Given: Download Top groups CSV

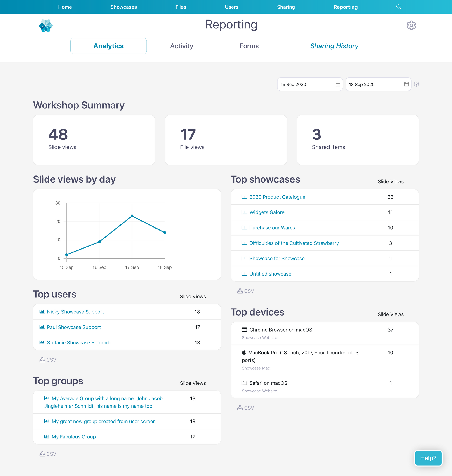Looking at the screenshot, I should click(48, 454).
